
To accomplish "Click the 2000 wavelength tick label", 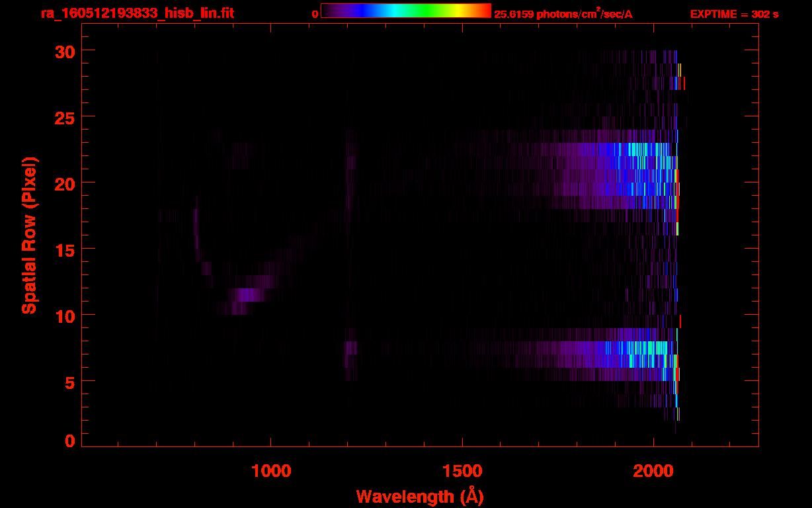I will click(x=653, y=470).
